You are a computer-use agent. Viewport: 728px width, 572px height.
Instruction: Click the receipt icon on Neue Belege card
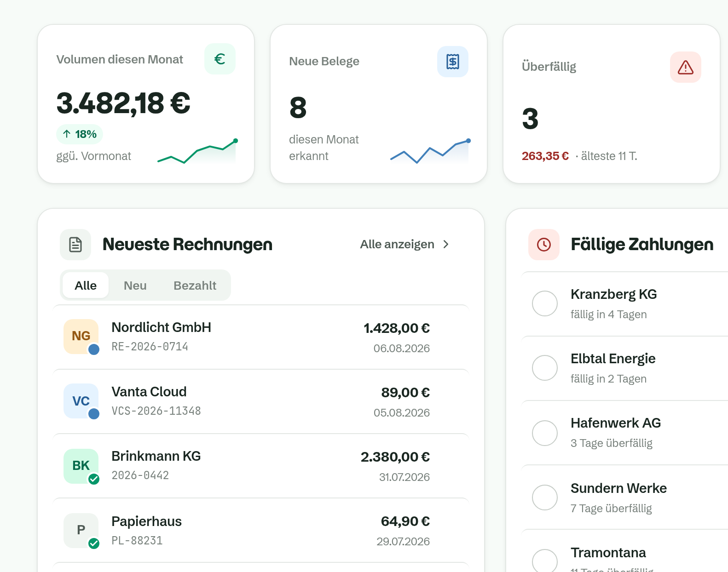click(x=453, y=62)
